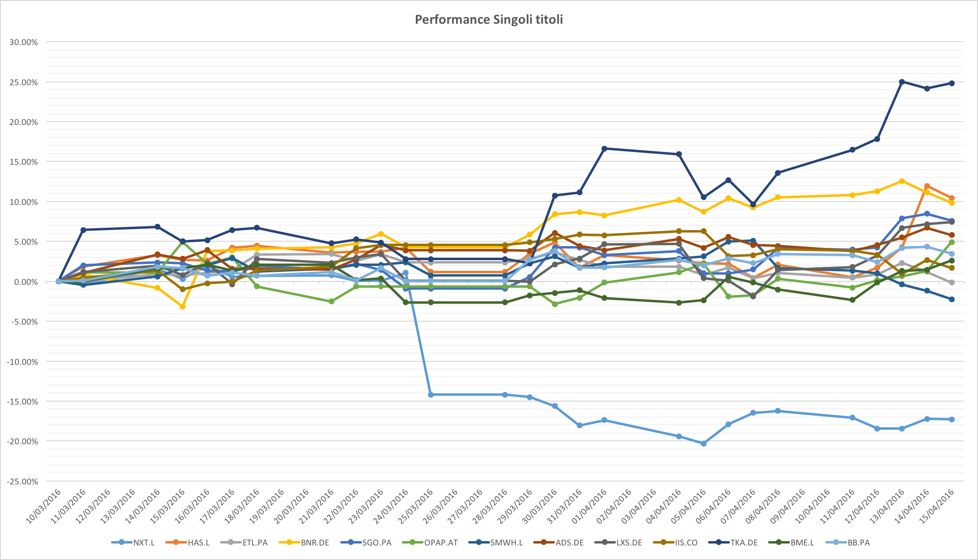Select the SGO.PA legend entry
Image resolution: width=978 pixels, height=560 pixels.
(x=376, y=543)
